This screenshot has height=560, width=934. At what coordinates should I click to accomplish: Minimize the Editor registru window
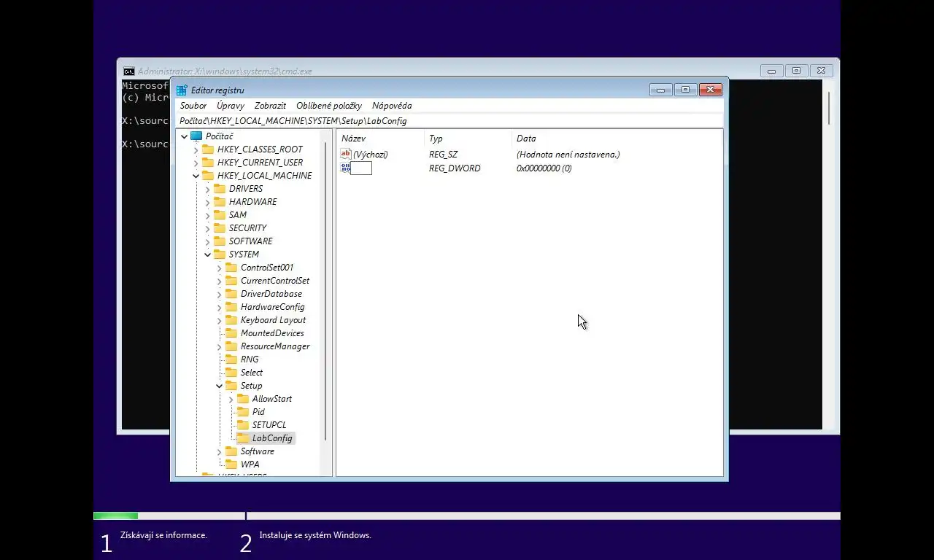point(661,90)
